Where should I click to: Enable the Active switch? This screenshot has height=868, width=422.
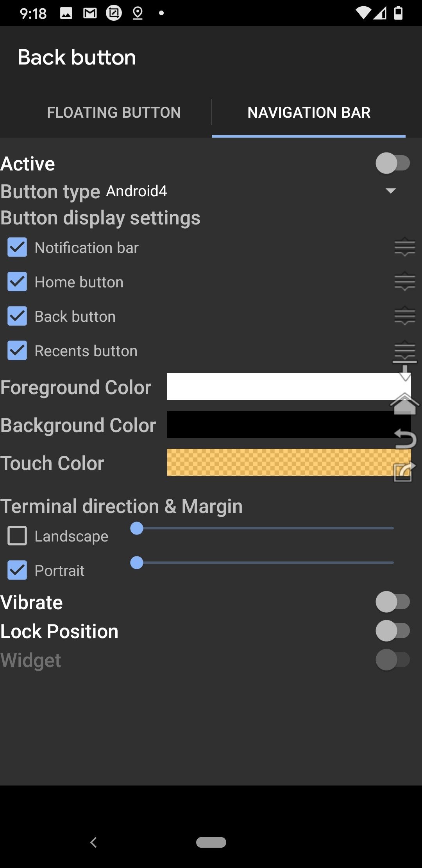pos(393,163)
